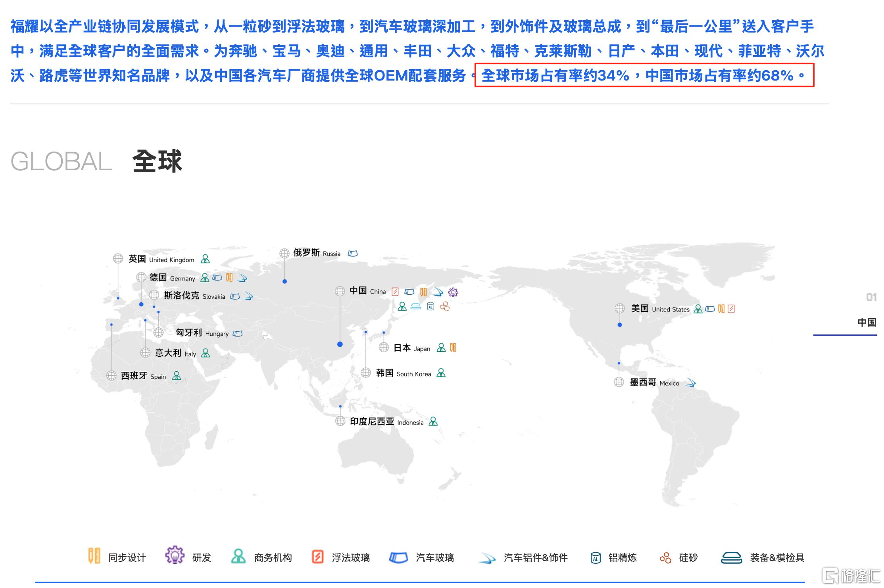This screenshot has height=588, width=884.
Task: Click the 同步设计 pencil legend icon
Action: tap(94, 556)
